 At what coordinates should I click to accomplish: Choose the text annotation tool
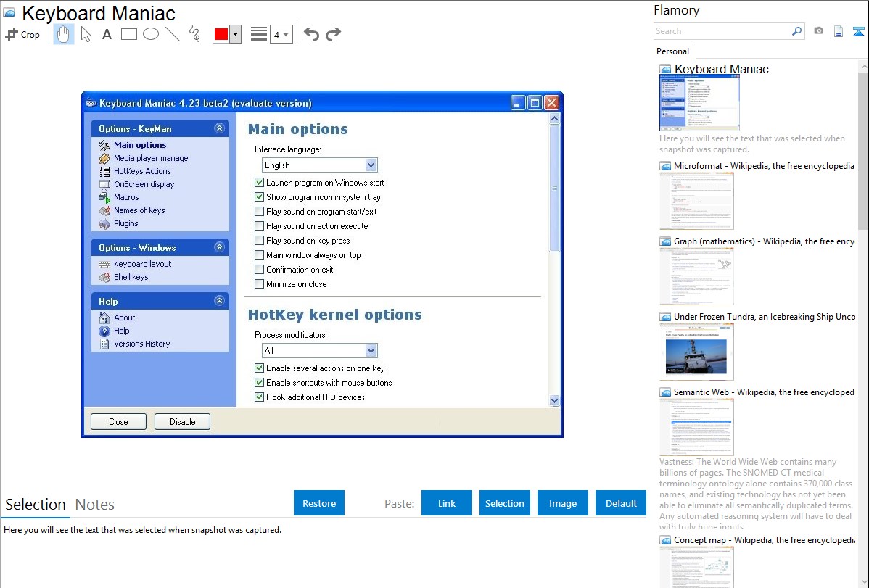tap(107, 34)
